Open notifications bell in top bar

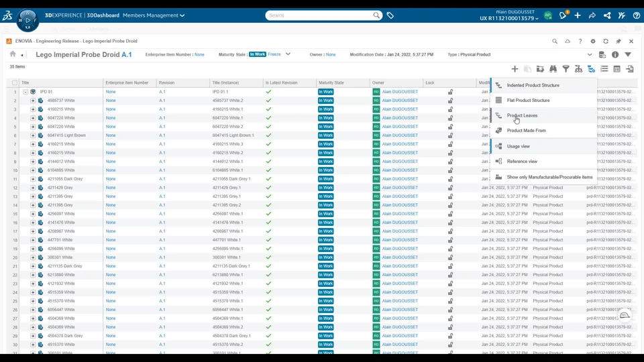click(563, 15)
